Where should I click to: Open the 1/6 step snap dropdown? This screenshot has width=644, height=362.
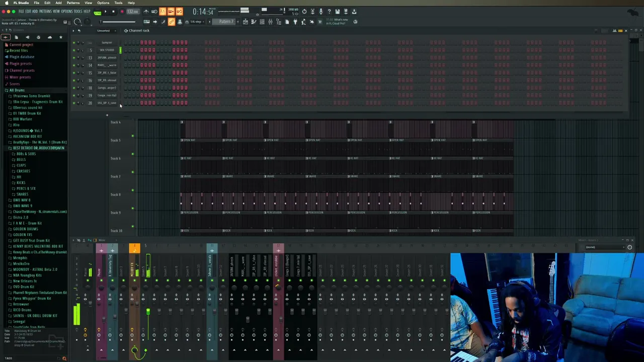[197, 22]
